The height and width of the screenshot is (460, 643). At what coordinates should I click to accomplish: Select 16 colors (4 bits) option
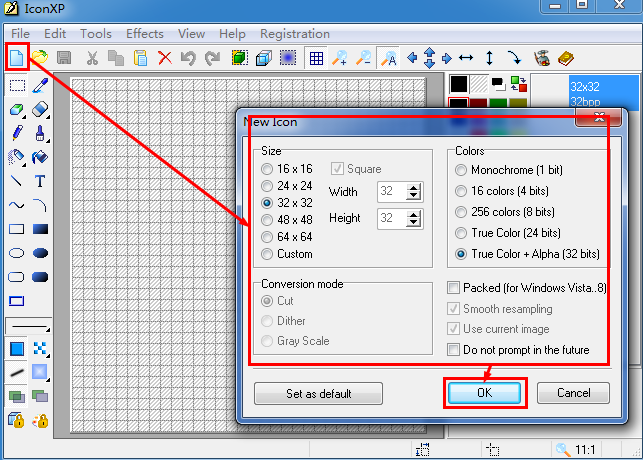[502, 191]
